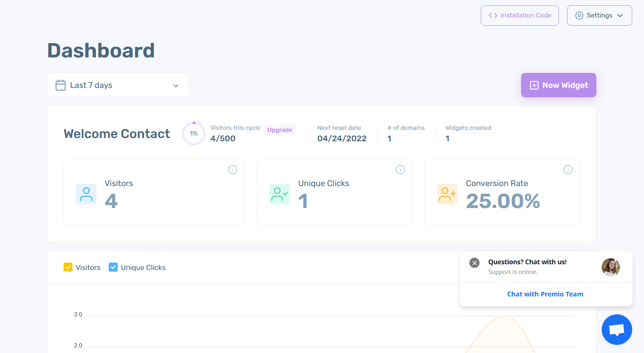This screenshot has width=644, height=353.
Task: Click the 3.0 chart axis label
Action: point(78,314)
